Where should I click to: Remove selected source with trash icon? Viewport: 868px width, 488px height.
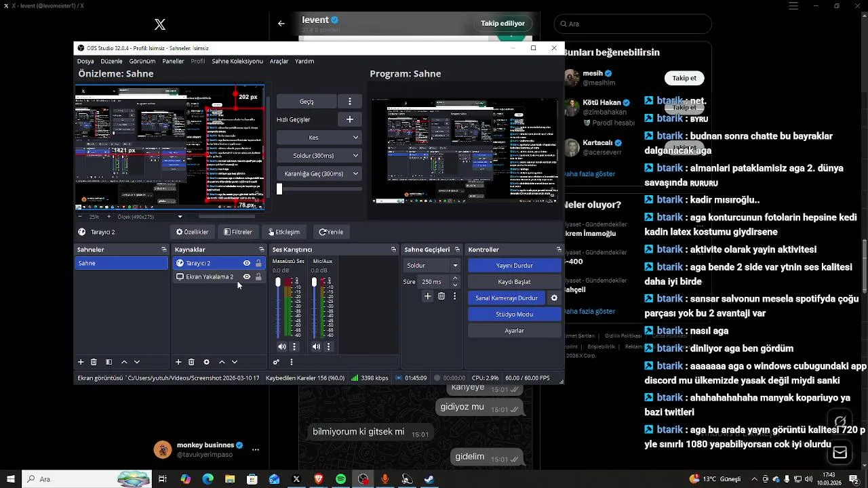click(x=191, y=363)
